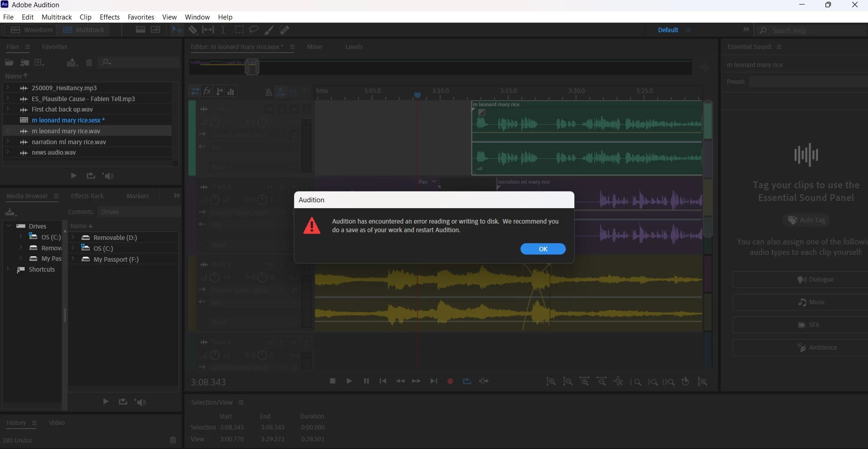
Task: Click the Auto Tag button
Action: pyautogui.click(x=806, y=220)
